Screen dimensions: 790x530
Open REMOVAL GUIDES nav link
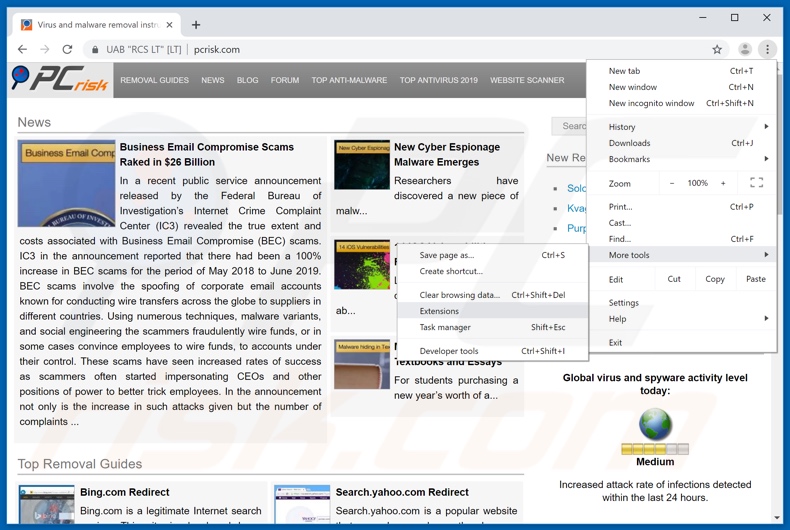click(154, 80)
